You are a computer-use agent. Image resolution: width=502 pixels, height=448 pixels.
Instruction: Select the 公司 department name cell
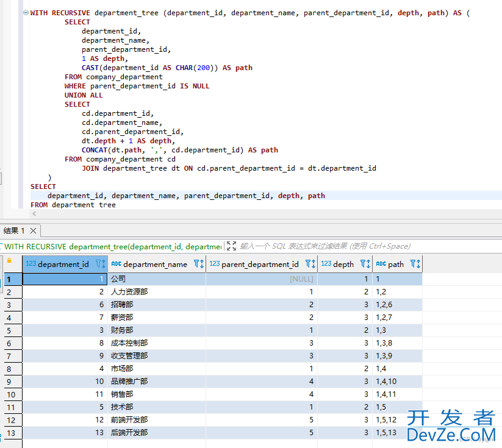157,279
